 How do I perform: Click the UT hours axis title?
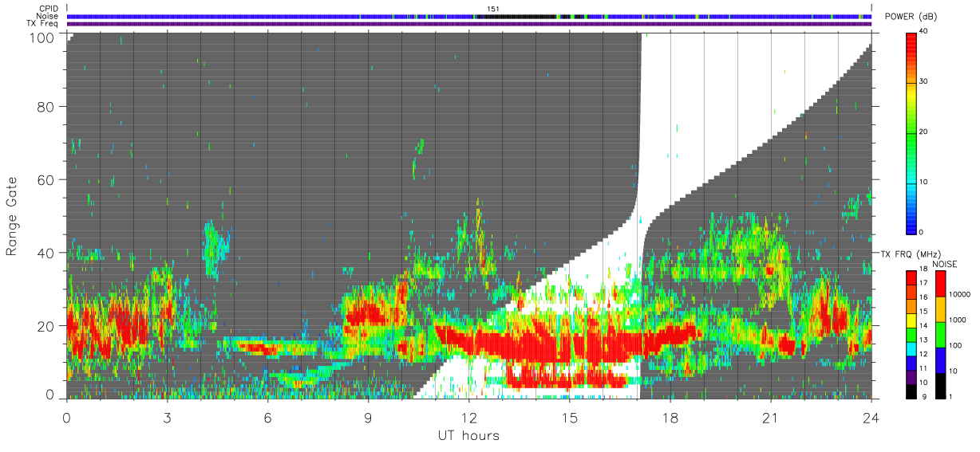click(468, 435)
